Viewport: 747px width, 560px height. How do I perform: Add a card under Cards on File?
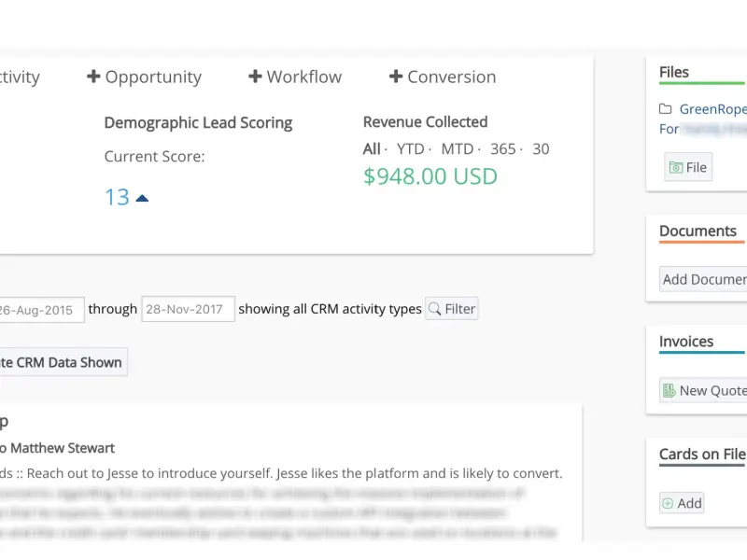click(682, 503)
